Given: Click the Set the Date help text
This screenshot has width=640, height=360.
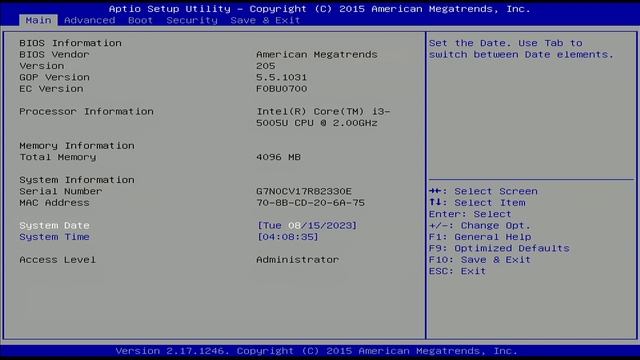Looking at the screenshot, I should click(x=521, y=49).
